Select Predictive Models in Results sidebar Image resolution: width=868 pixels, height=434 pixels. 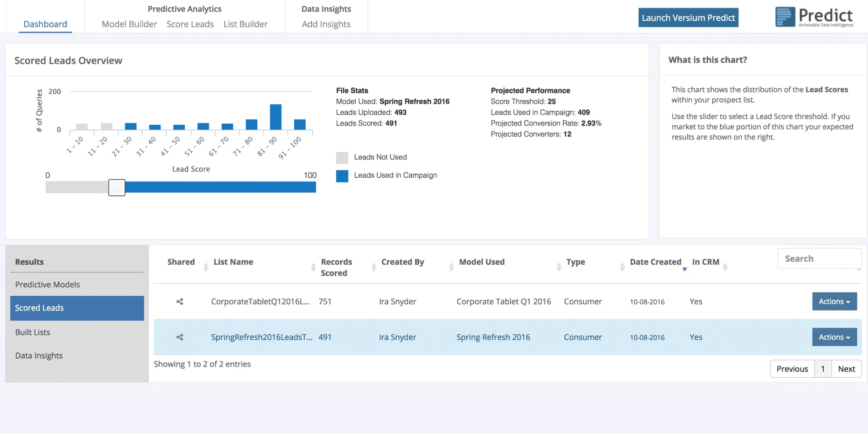[x=47, y=285]
